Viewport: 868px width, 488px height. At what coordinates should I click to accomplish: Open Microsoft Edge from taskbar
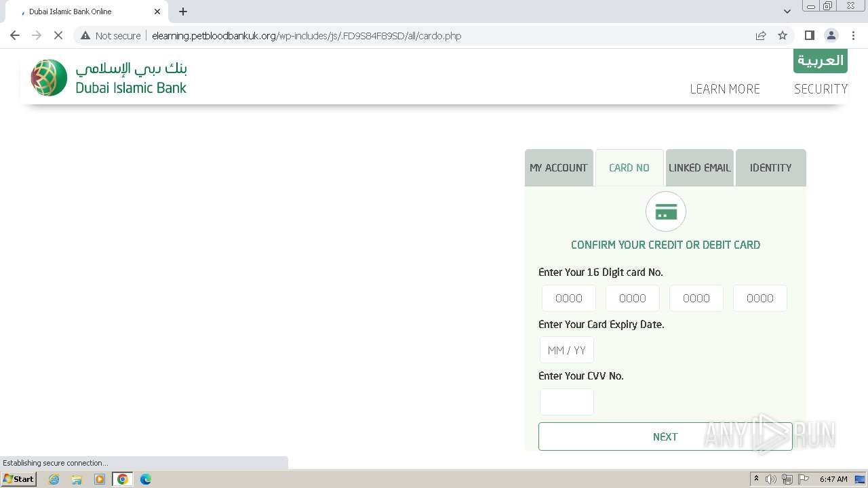(145, 479)
